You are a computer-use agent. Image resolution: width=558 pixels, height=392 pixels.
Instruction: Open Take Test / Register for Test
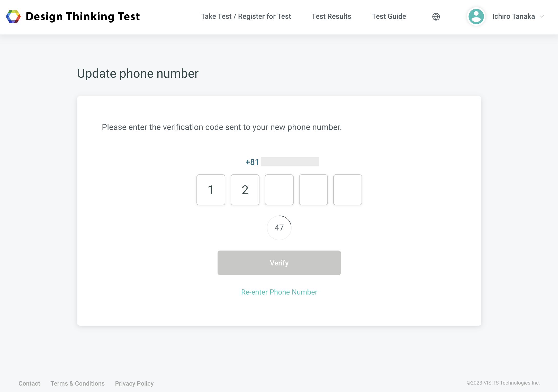tap(246, 16)
